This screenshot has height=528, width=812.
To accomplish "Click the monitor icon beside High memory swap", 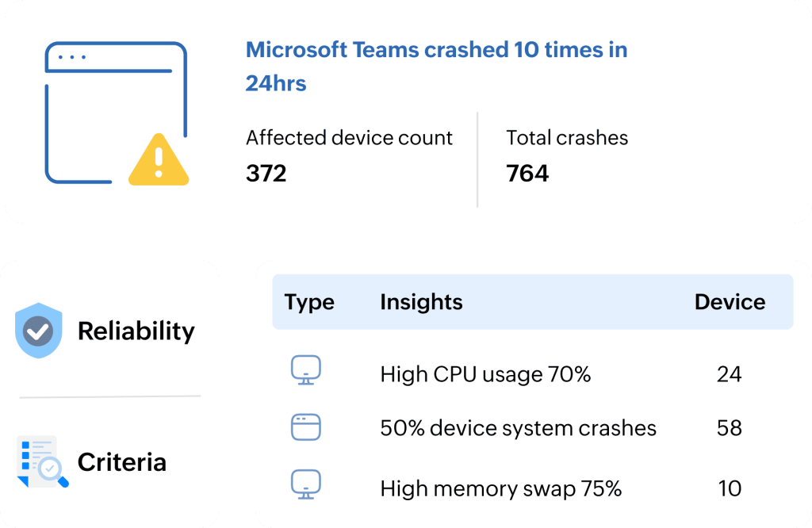I will coord(305,484).
